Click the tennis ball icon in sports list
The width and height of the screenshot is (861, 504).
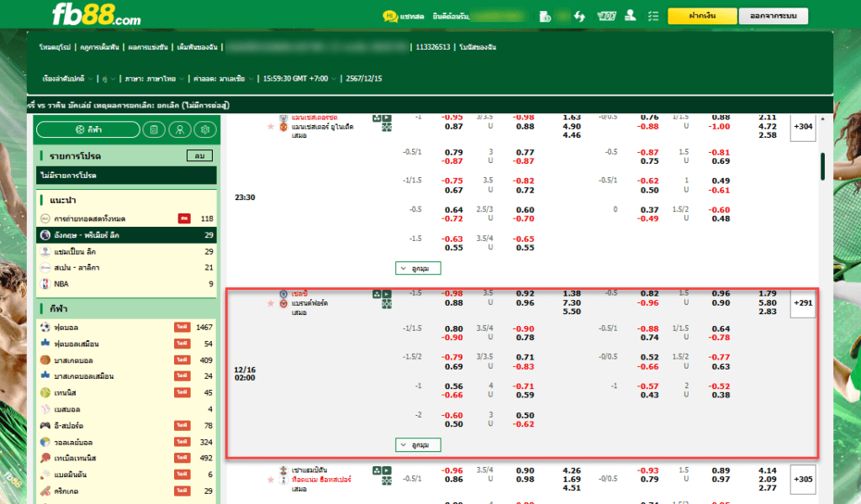[45, 392]
